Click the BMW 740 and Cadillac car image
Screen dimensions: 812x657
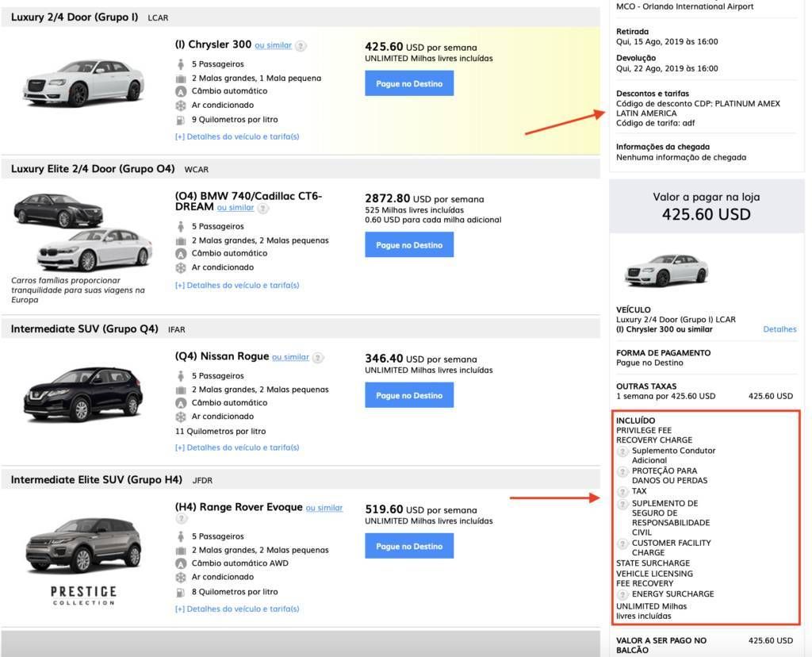[x=82, y=232]
